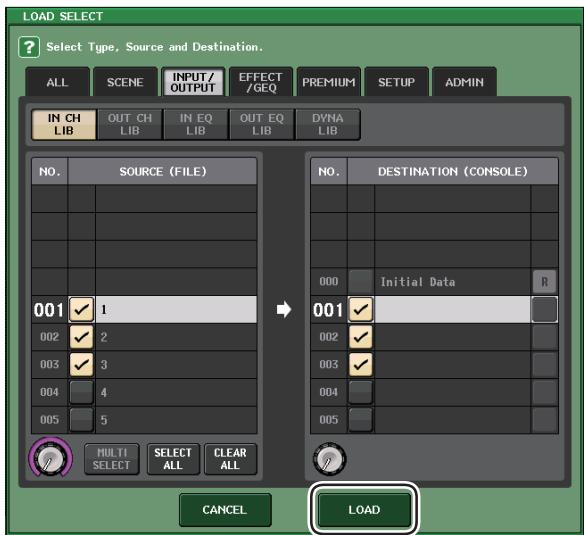Select 'Initial Data' destination row
Image resolution: width=584 pixels, height=535 pixels.
coord(453,282)
